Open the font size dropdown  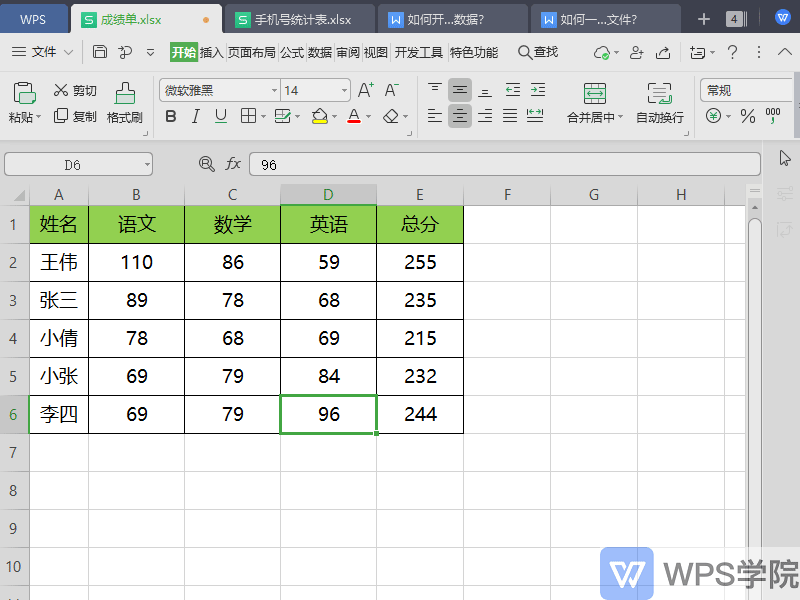point(344,90)
